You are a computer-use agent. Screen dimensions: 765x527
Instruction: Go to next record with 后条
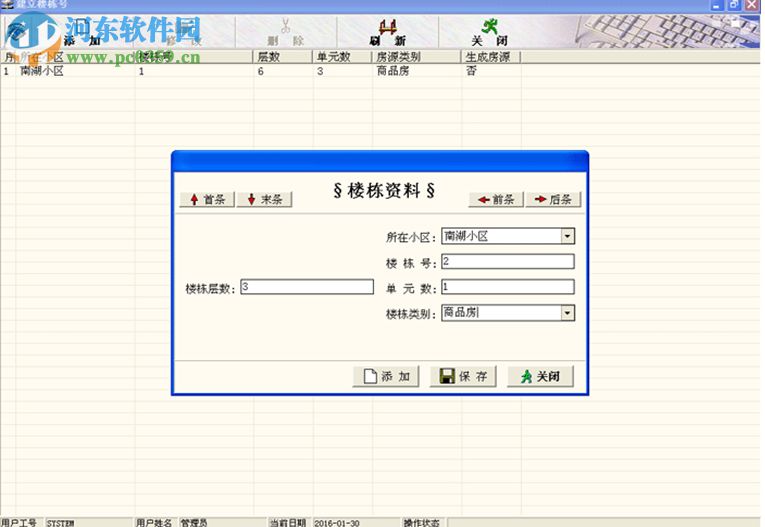click(553, 199)
